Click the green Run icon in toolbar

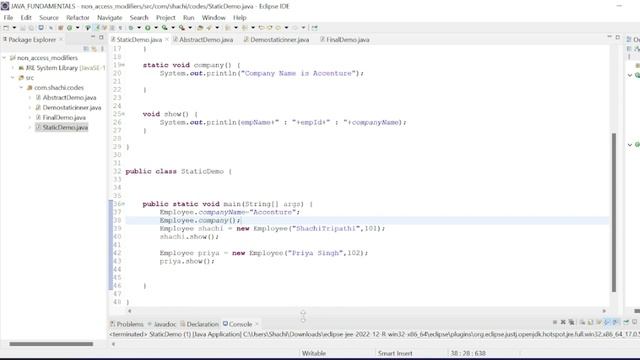[147, 28]
